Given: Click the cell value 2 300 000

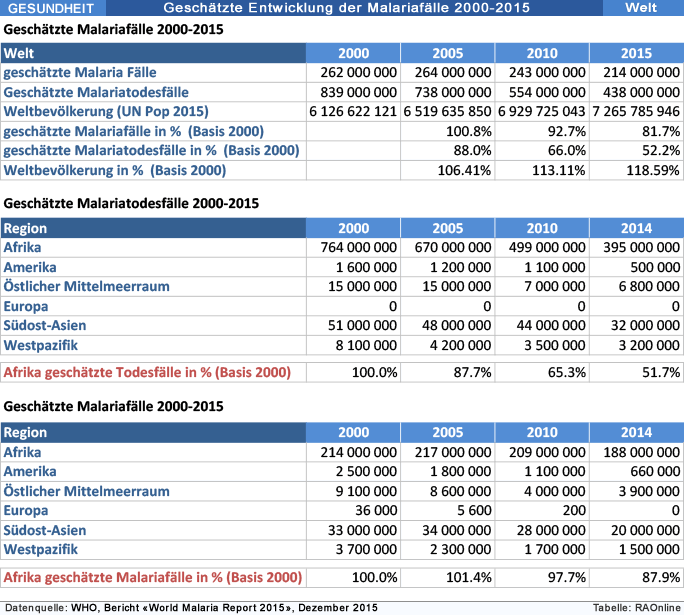Looking at the screenshot, I should 460,550.
